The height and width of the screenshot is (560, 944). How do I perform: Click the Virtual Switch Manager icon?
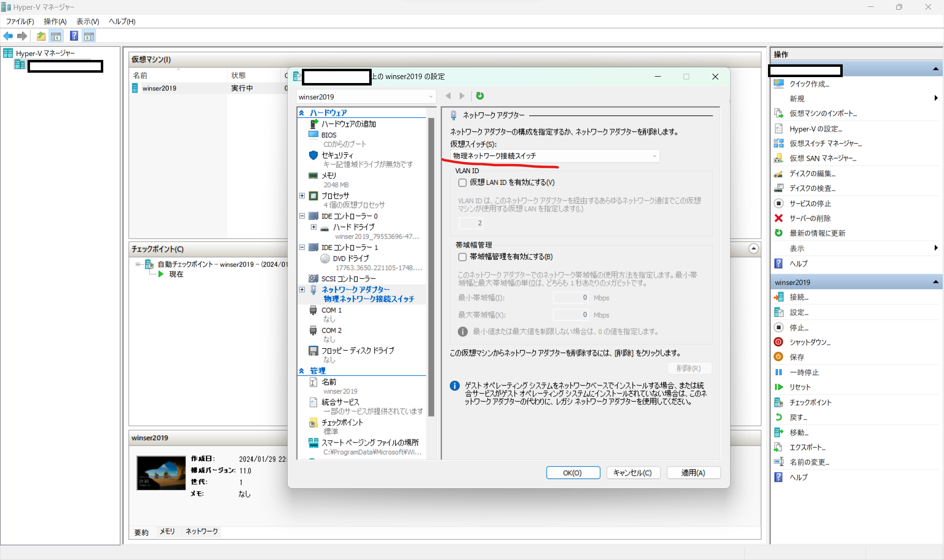(778, 143)
